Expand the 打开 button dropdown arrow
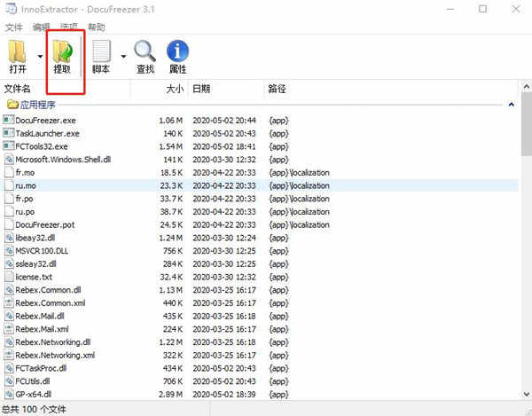This screenshot has height=416, width=532. [40, 59]
